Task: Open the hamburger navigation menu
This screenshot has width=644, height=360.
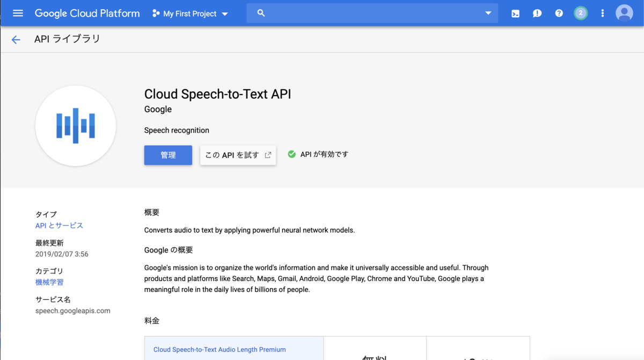Action: pos(18,13)
